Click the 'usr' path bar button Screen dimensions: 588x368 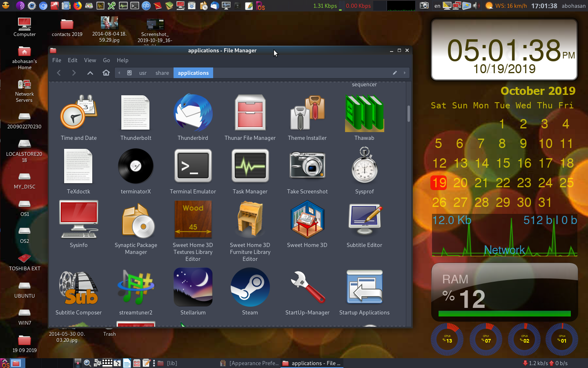point(143,73)
